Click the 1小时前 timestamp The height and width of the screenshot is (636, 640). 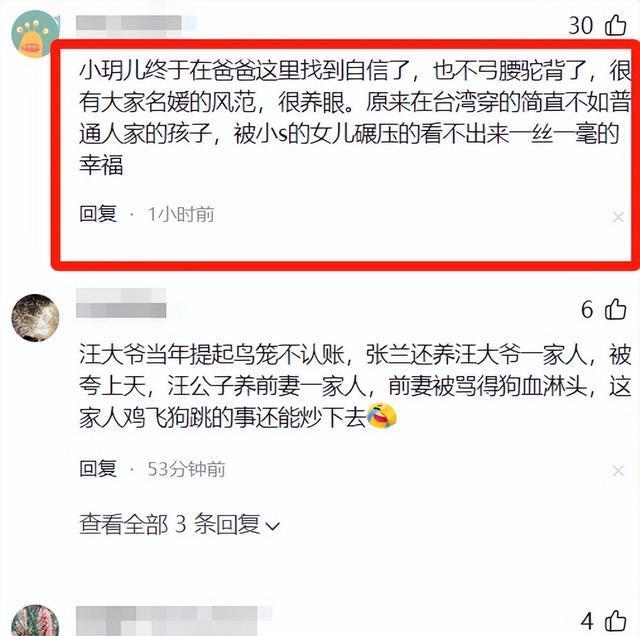tap(181, 214)
